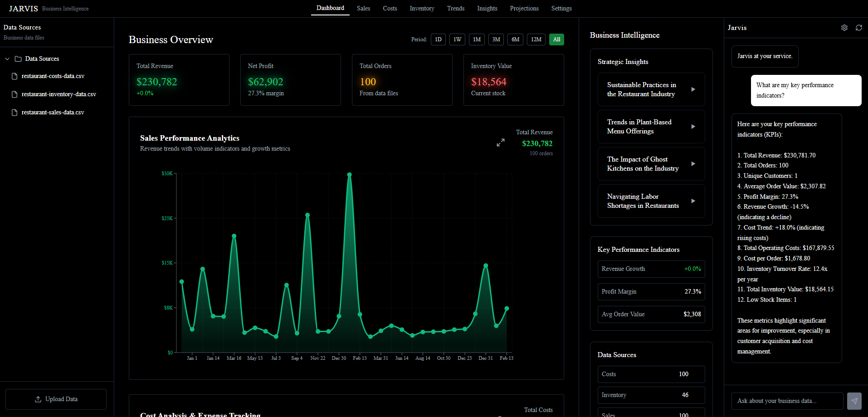
Task: Select restaurant-costs-data.csv in the sidebar
Action: [x=53, y=76]
